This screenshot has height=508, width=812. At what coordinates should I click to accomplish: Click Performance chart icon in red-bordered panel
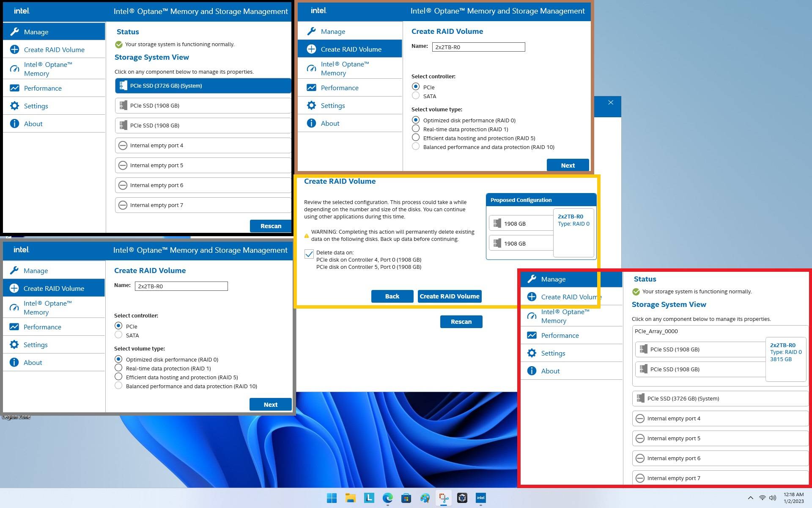(x=532, y=335)
